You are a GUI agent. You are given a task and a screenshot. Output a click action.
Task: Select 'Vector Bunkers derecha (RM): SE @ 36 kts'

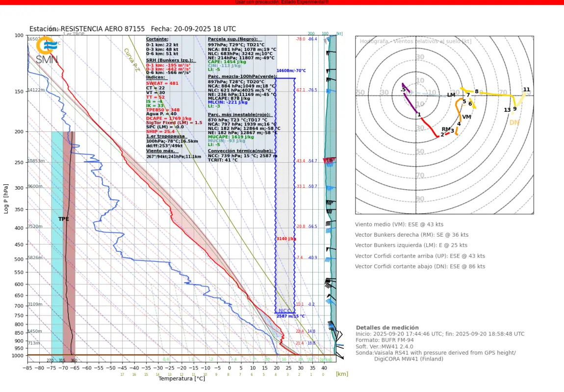click(x=412, y=235)
